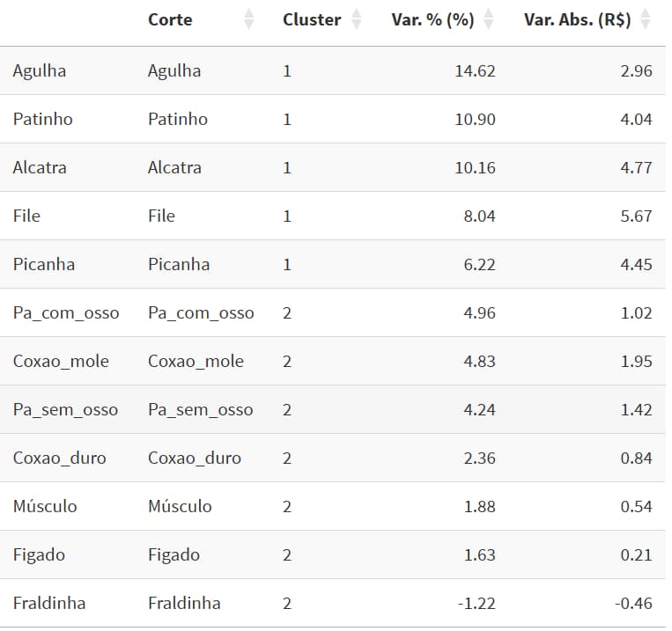Click the 0.84 value in Coxao_duro row
The height and width of the screenshot is (631, 672).
[x=636, y=458]
